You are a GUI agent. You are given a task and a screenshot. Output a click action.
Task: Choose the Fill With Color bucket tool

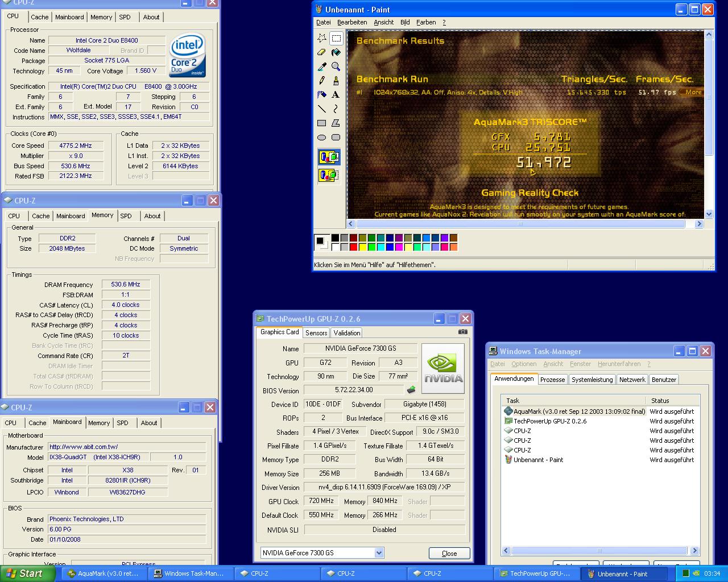click(336, 52)
